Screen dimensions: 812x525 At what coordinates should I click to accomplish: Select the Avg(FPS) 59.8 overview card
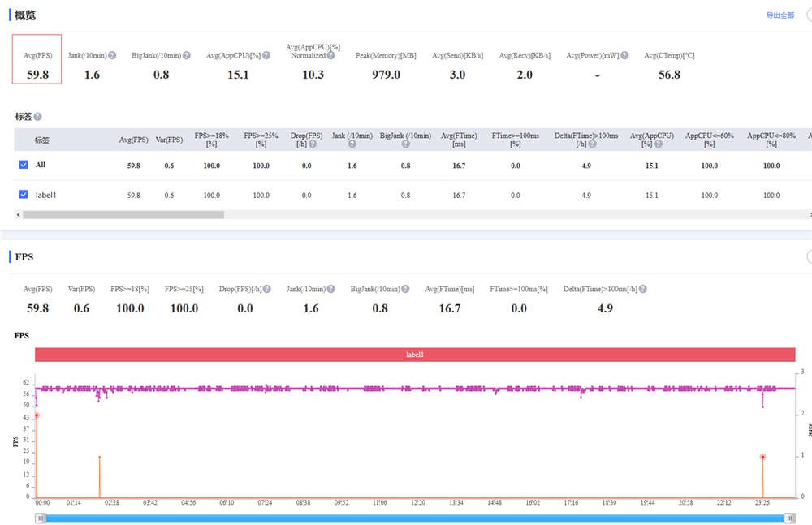coord(37,59)
